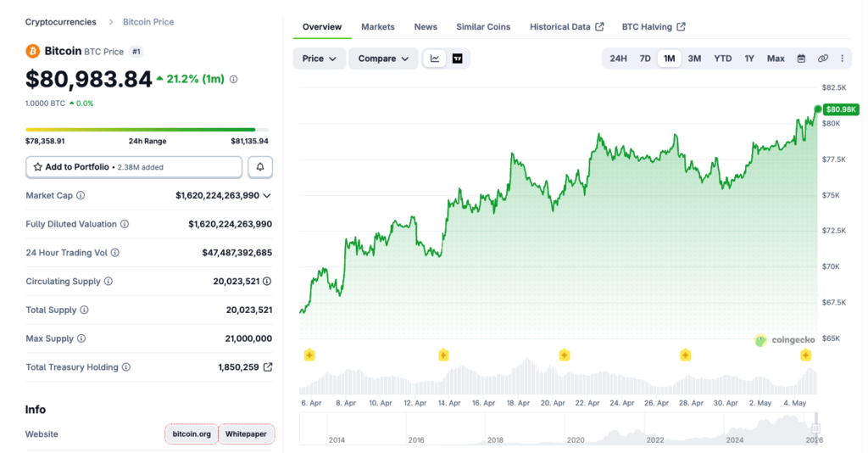Viewport: 868px width, 453px height.
Task: Click the 1.0000 BTC text
Action: click(x=46, y=103)
